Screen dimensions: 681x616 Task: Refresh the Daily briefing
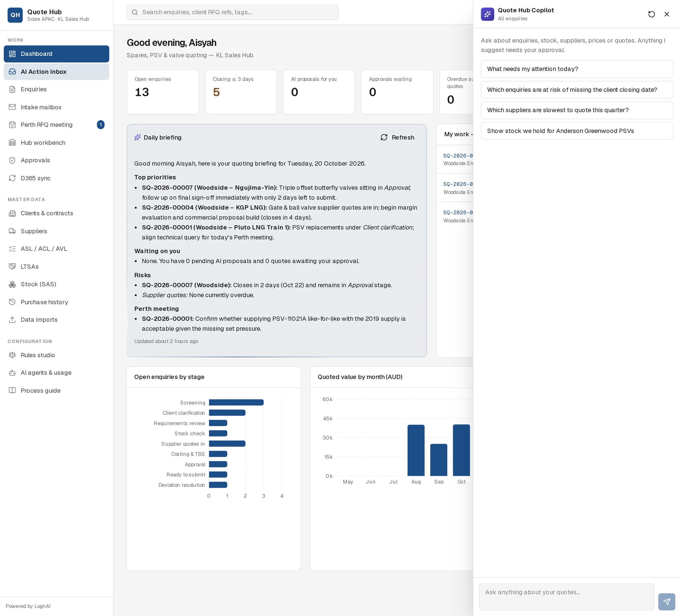(x=397, y=137)
